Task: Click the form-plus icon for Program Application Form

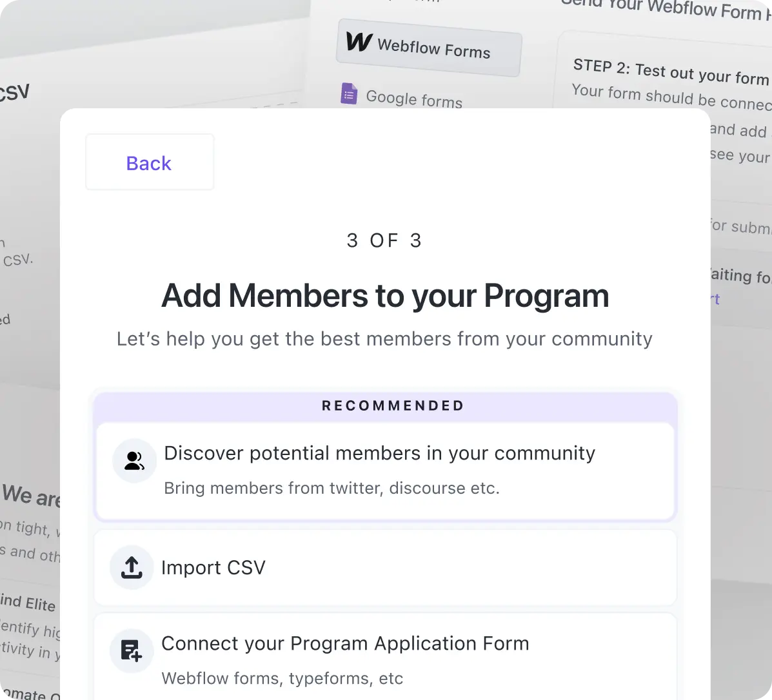Action: (132, 651)
